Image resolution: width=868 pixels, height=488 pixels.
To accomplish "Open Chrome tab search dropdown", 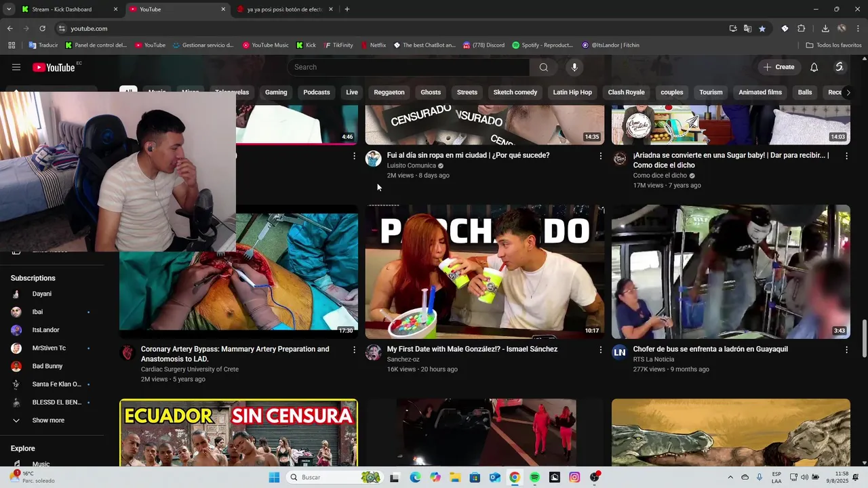I will tap(9, 9).
